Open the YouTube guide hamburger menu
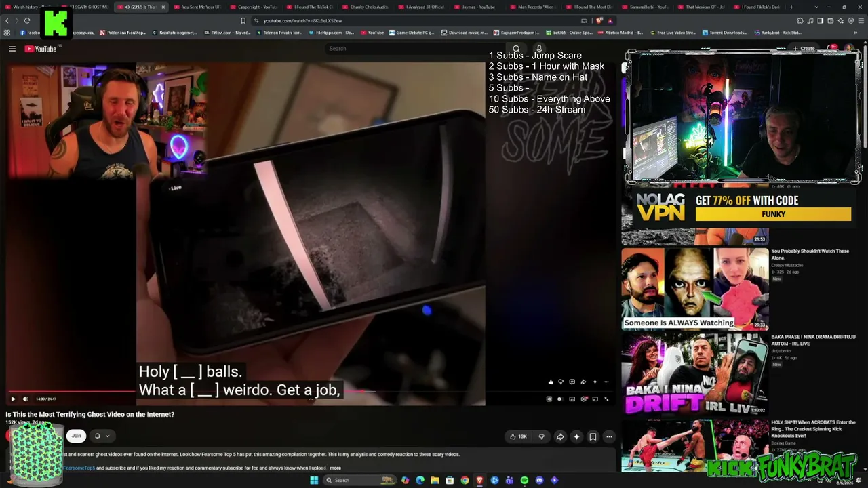Image resolution: width=868 pixels, height=488 pixels. coord(12,49)
